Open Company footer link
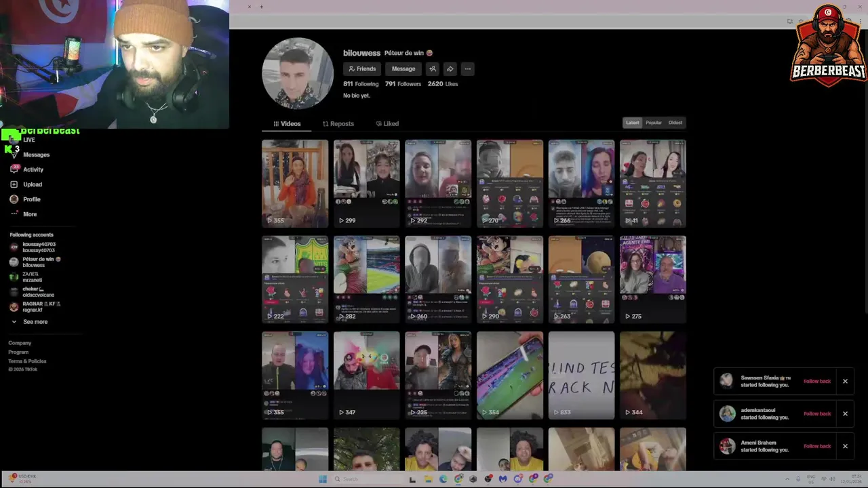Screen dimensions: 868x488 20,343
